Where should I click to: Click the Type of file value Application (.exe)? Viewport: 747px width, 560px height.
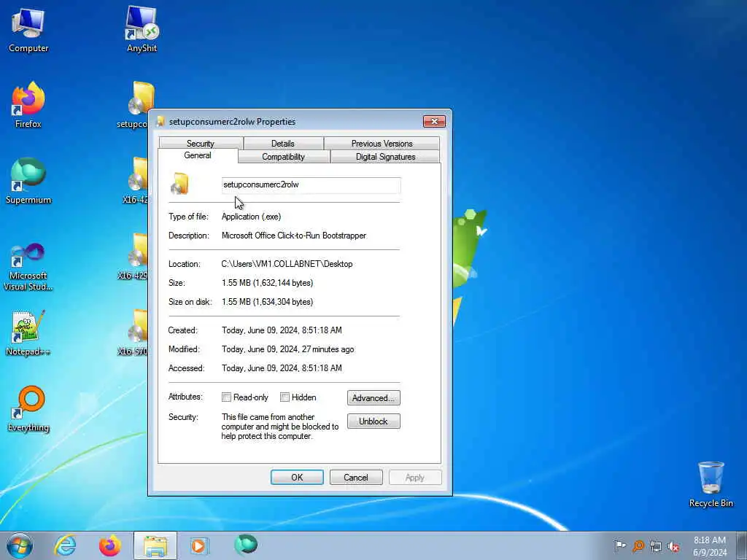point(251,216)
